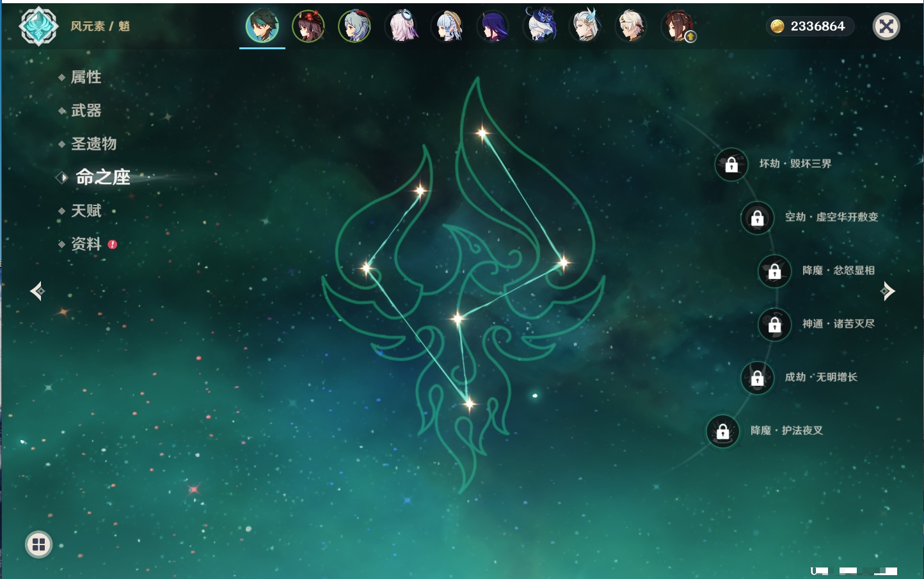Click the lock icon for 坏劫·毁坏三界

[731, 164]
